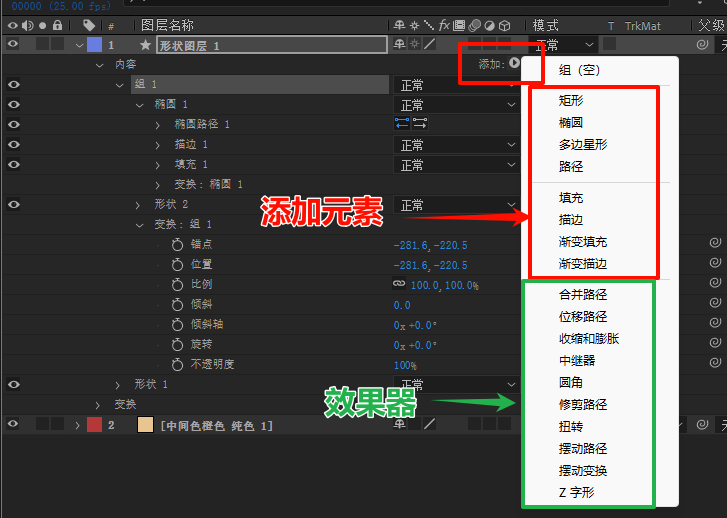Image resolution: width=727 pixels, height=518 pixels.
Task: Click the stopwatch next to 锚点
Action: coord(177,244)
